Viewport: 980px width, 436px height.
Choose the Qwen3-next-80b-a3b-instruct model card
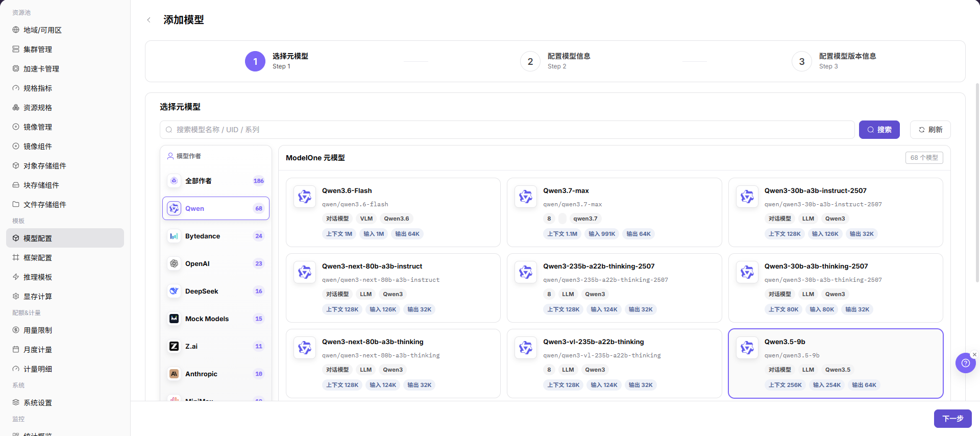(393, 288)
